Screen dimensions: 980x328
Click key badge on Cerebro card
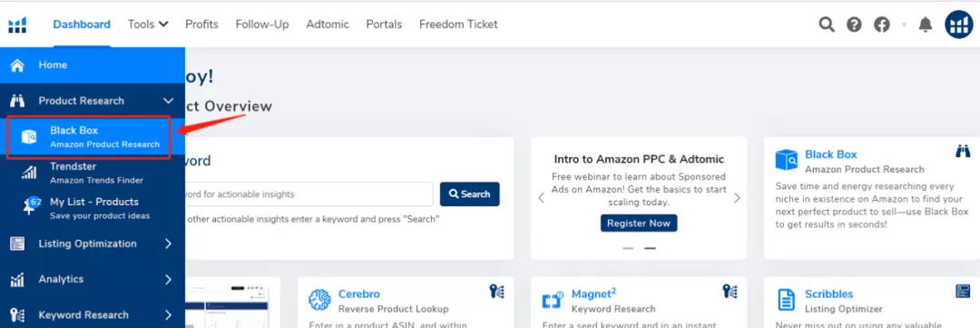pyautogui.click(x=497, y=291)
